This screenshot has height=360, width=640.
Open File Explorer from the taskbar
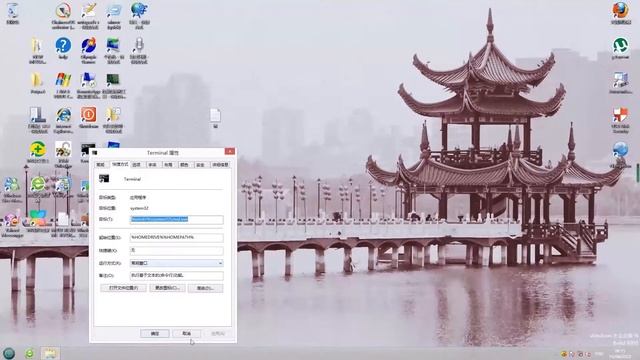tap(50, 353)
